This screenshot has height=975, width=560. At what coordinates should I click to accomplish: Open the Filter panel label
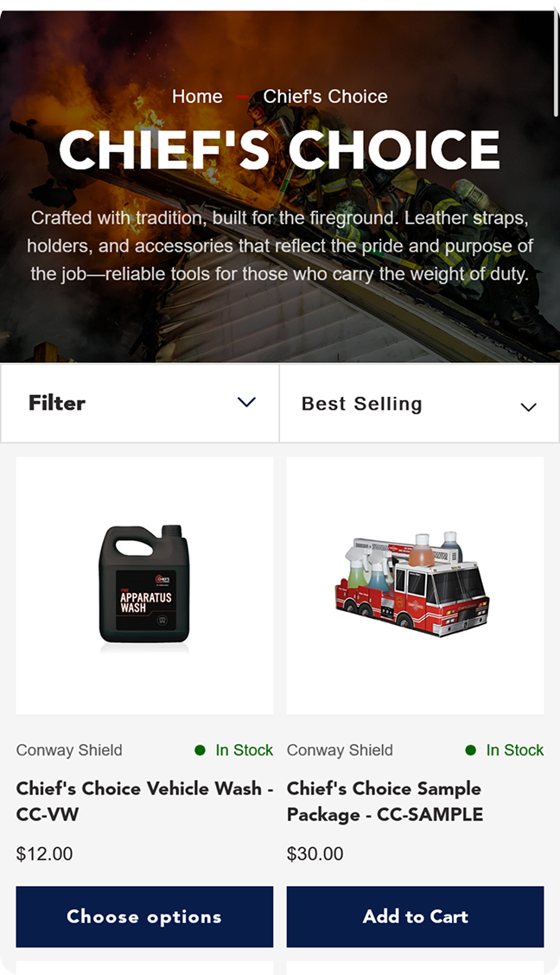(57, 403)
